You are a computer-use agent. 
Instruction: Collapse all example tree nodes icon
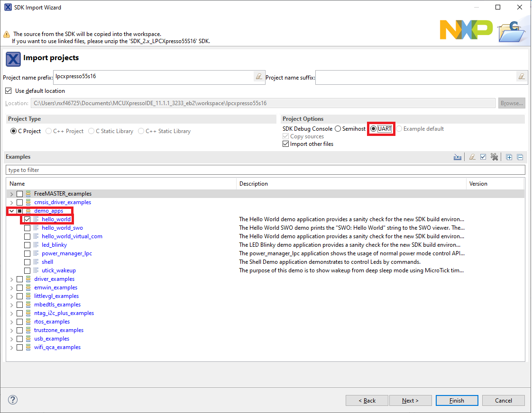pos(520,157)
